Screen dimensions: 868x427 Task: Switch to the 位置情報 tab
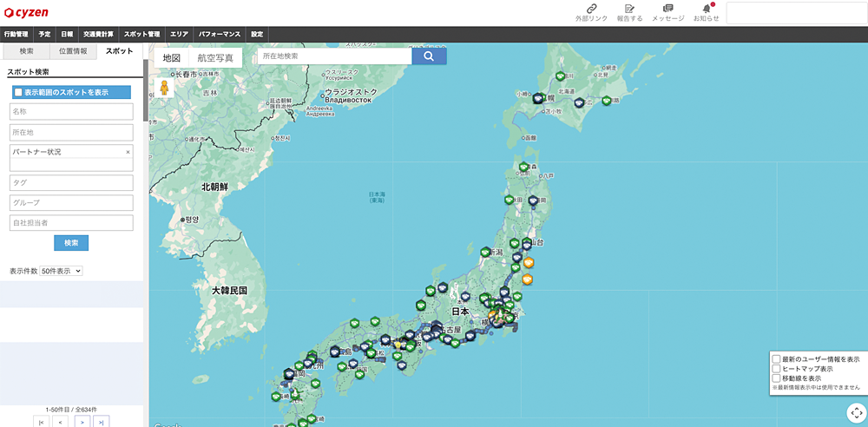[x=72, y=51]
